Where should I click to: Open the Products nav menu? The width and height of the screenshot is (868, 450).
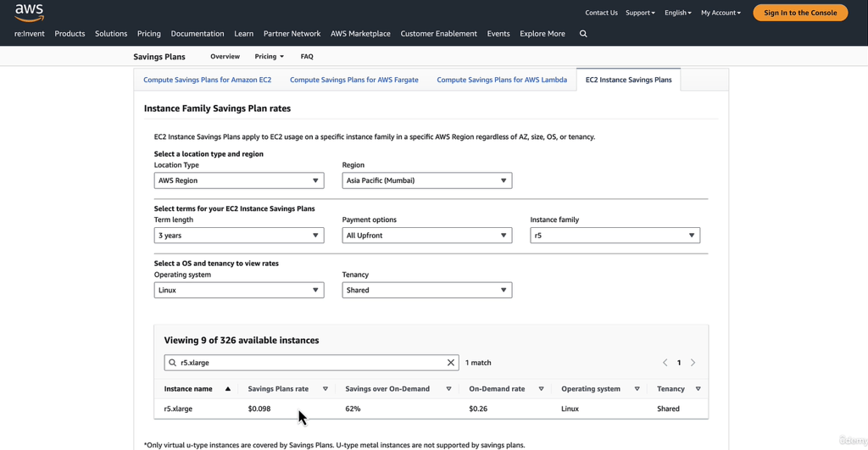tap(70, 34)
